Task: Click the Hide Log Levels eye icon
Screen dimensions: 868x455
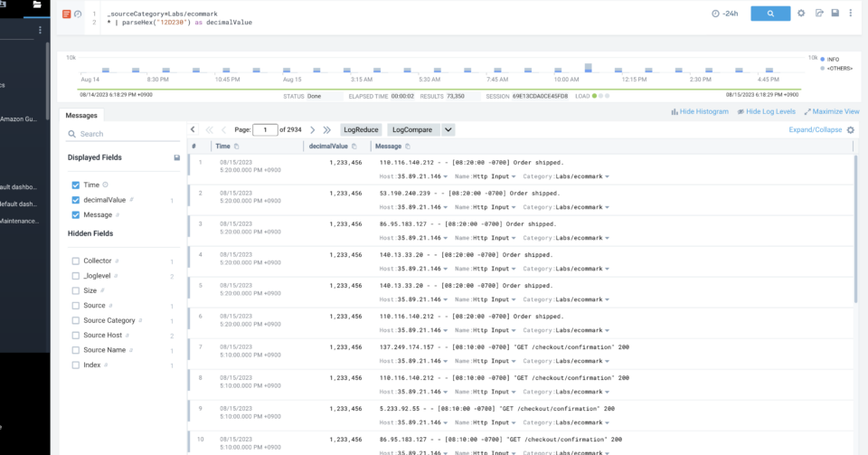Action: point(741,112)
